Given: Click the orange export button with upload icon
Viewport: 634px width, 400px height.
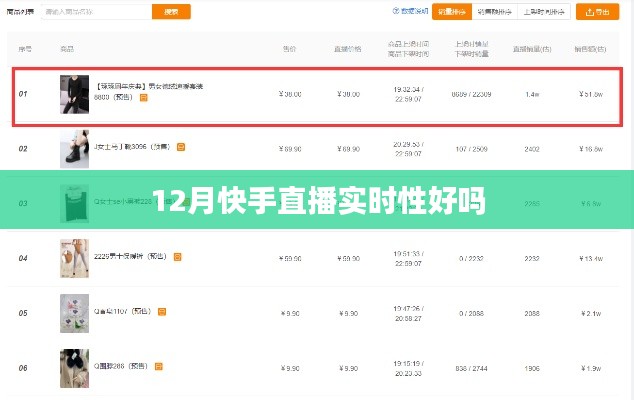Looking at the screenshot, I should coord(597,12).
